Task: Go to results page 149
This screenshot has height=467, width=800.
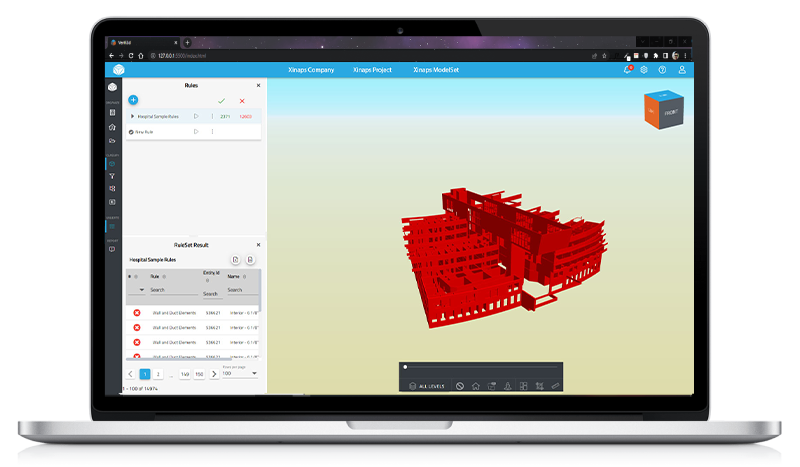Action: coord(185,374)
